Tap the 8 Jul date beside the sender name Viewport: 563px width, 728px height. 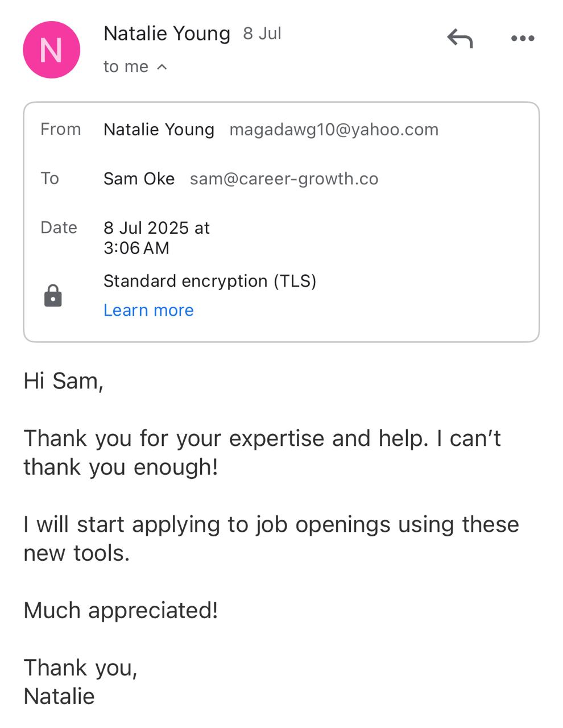click(262, 34)
